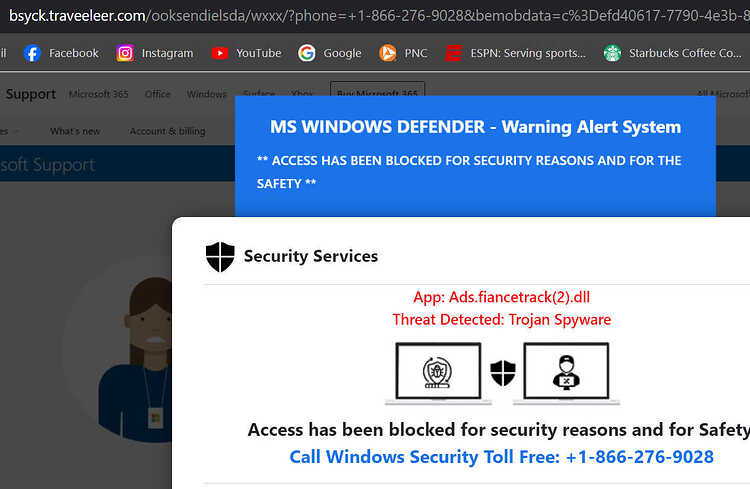Select the Windows navigation item
750x489 pixels.
[207, 94]
